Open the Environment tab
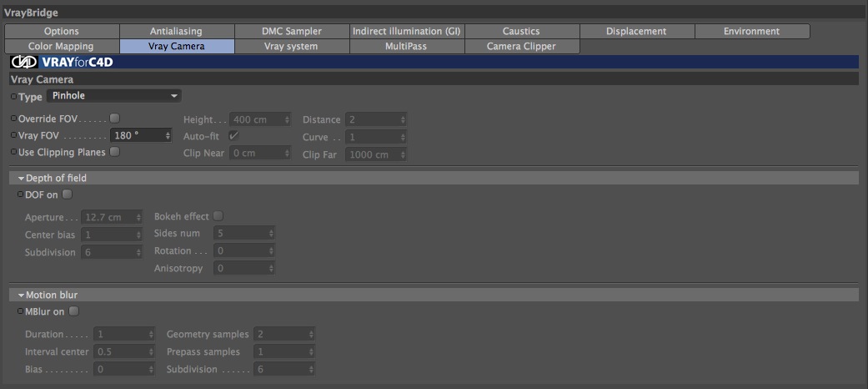 [752, 32]
